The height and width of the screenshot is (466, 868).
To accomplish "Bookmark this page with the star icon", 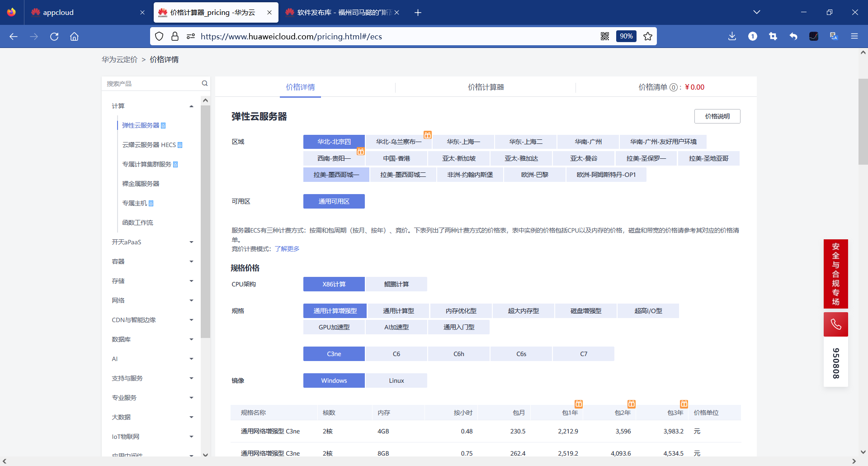I will point(648,36).
